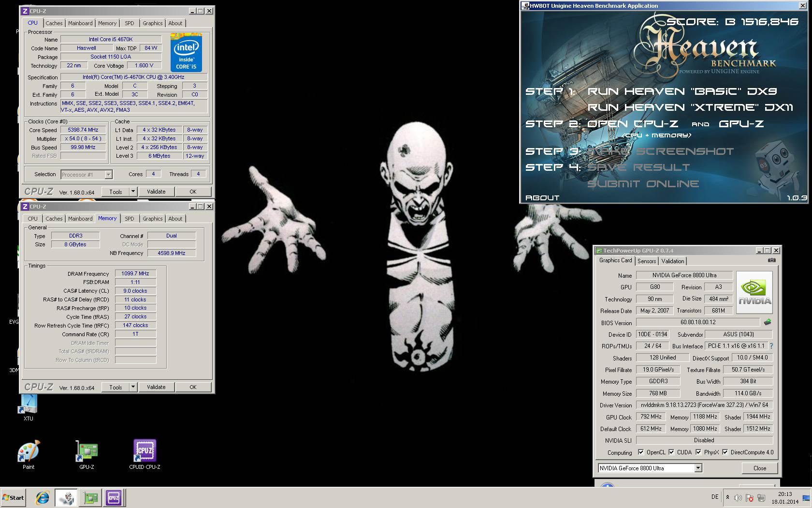
Task: Click the NVIDIA logo in GPU-Z
Action: [754, 292]
